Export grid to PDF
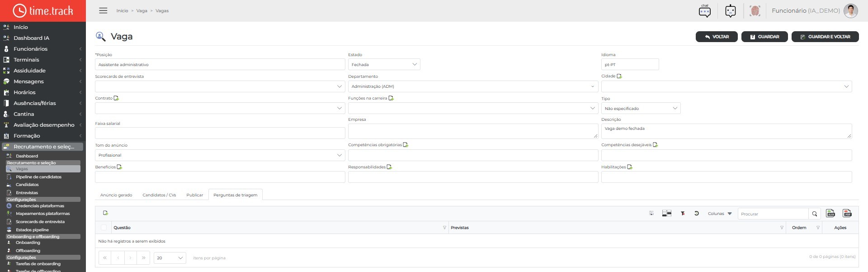Image resolution: width=868 pixels, height=272 pixels. point(847,213)
